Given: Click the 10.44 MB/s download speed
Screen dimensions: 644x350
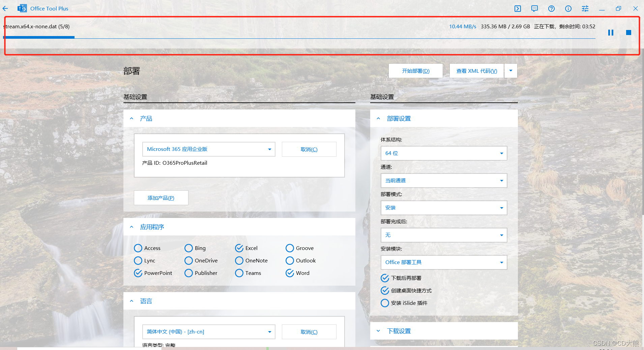Looking at the screenshot, I should [463, 27].
